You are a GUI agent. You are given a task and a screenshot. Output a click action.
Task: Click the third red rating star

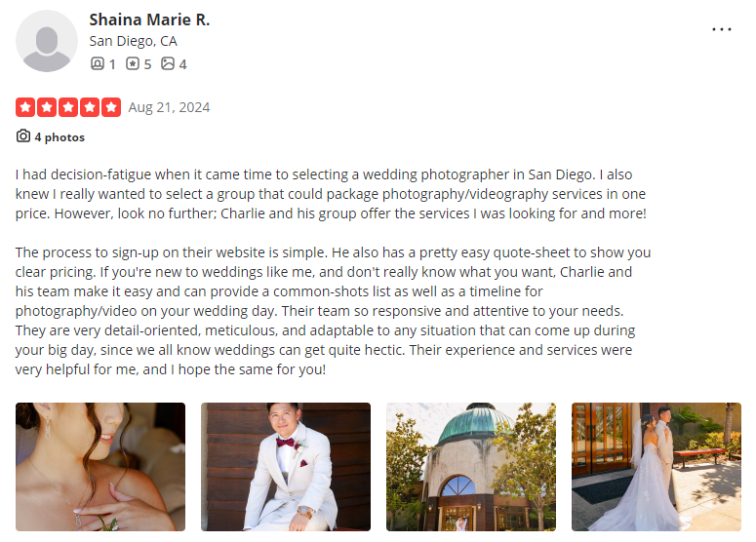(x=68, y=107)
